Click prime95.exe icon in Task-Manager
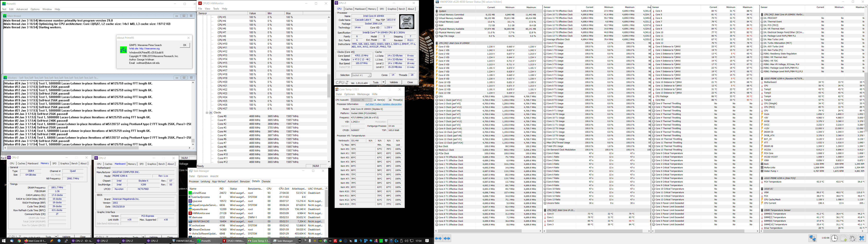 [190, 193]
